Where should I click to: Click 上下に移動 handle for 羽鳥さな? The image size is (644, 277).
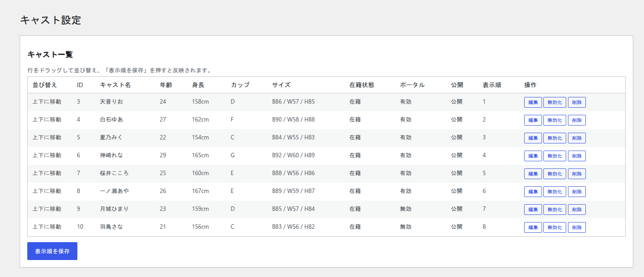47,227
